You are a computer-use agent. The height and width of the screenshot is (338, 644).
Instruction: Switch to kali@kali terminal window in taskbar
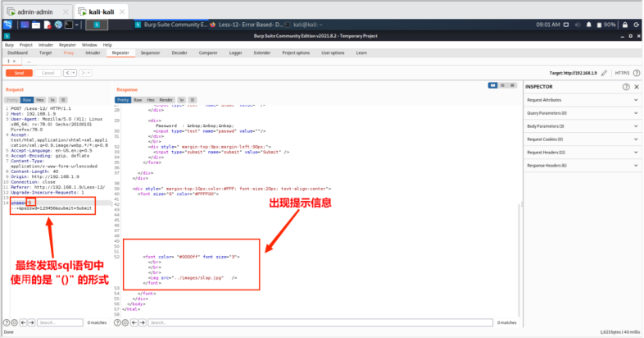[304, 25]
